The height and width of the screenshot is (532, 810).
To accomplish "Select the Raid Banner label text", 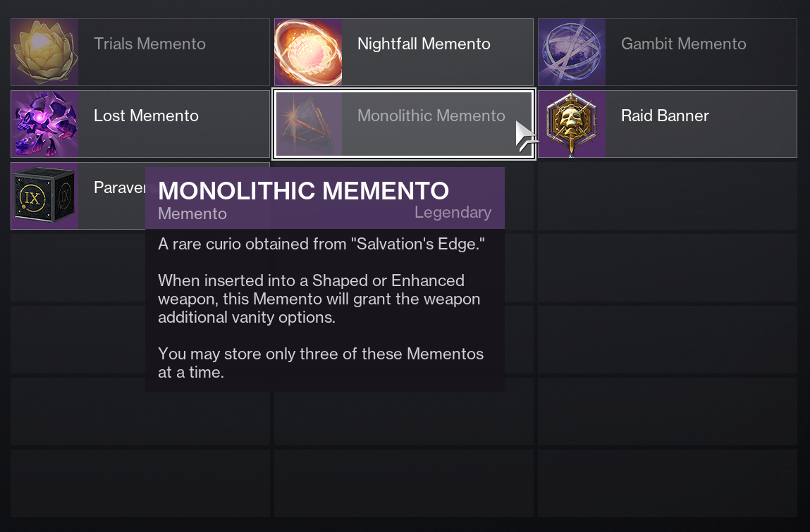I will [x=665, y=116].
